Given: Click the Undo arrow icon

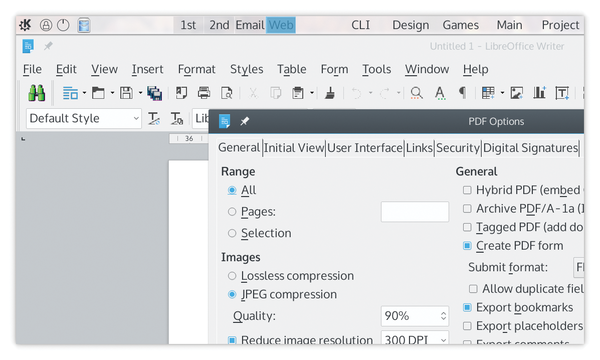Looking at the screenshot, I should [x=356, y=93].
